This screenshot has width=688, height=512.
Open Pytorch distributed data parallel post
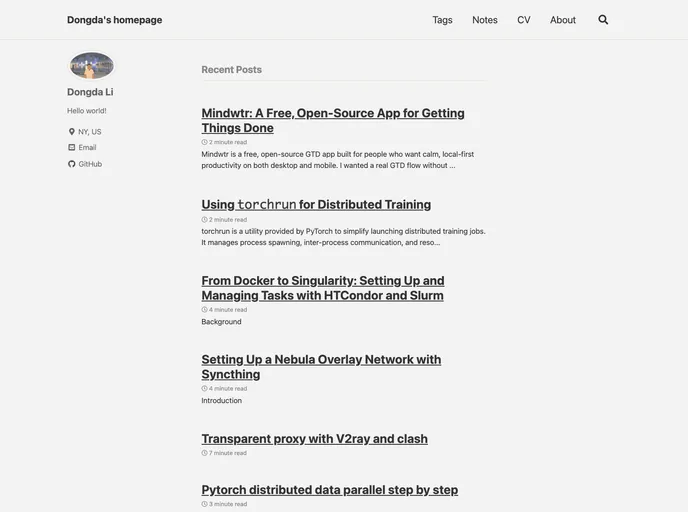pyautogui.click(x=329, y=490)
